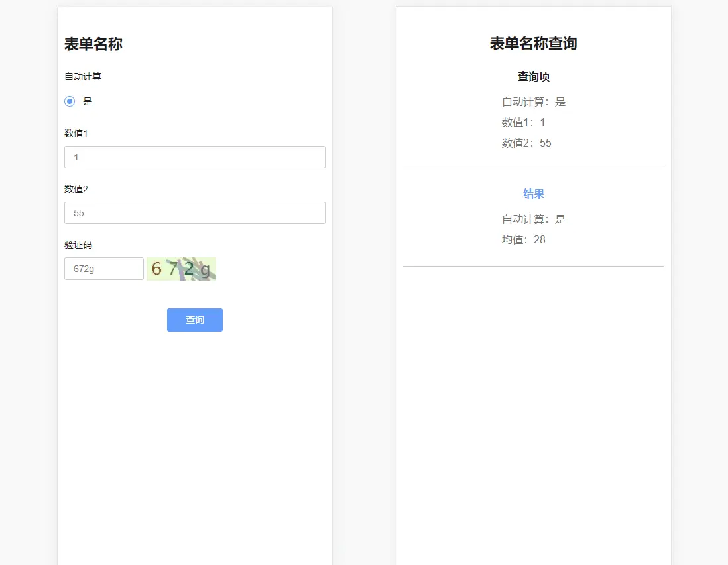Click into the 数值2 input box
The image size is (728, 565).
coord(194,213)
